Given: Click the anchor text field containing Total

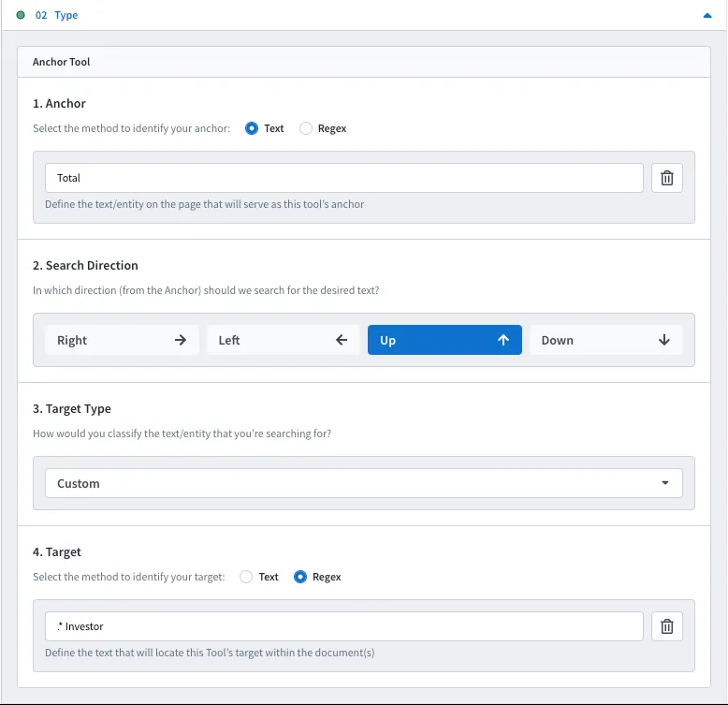Looking at the screenshot, I should click(344, 178).
